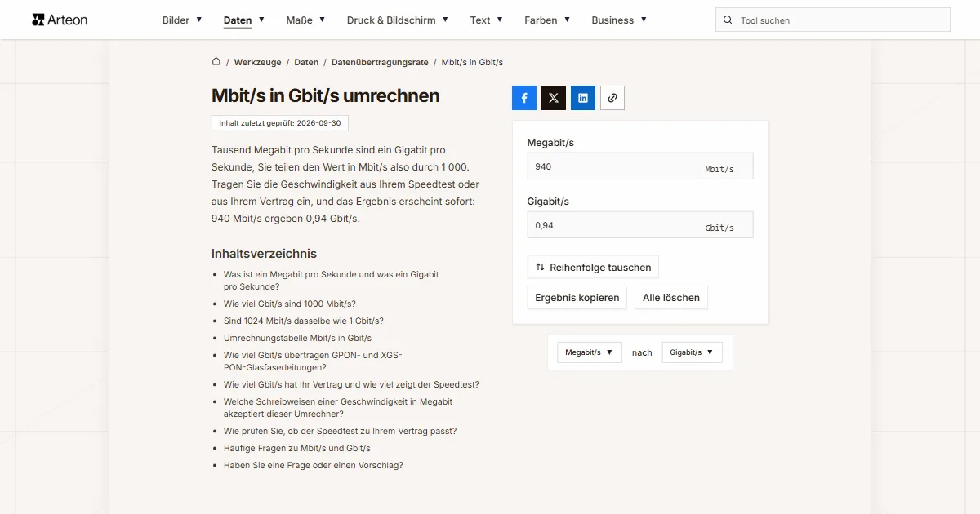Click Reihenfolge tauschen button

(x=593, y=267)
